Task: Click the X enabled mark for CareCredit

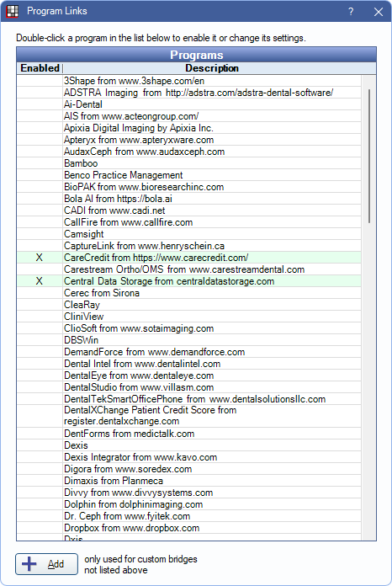Action: [x=40, y=258]
